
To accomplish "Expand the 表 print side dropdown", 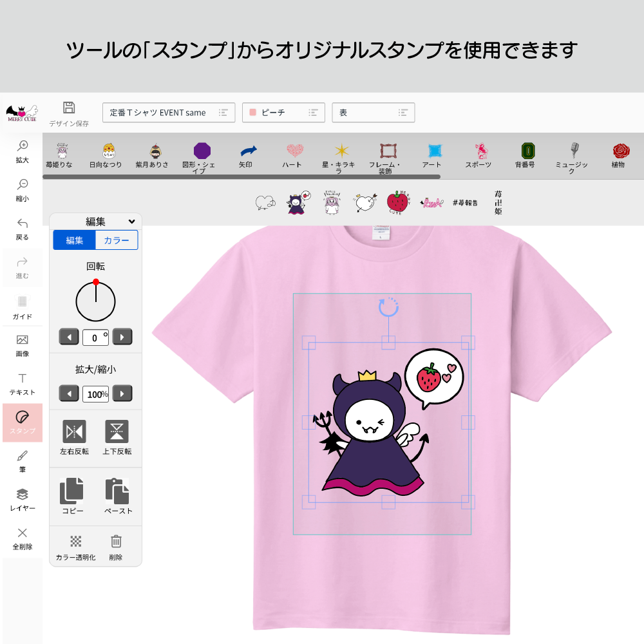I will click(373, 113).
